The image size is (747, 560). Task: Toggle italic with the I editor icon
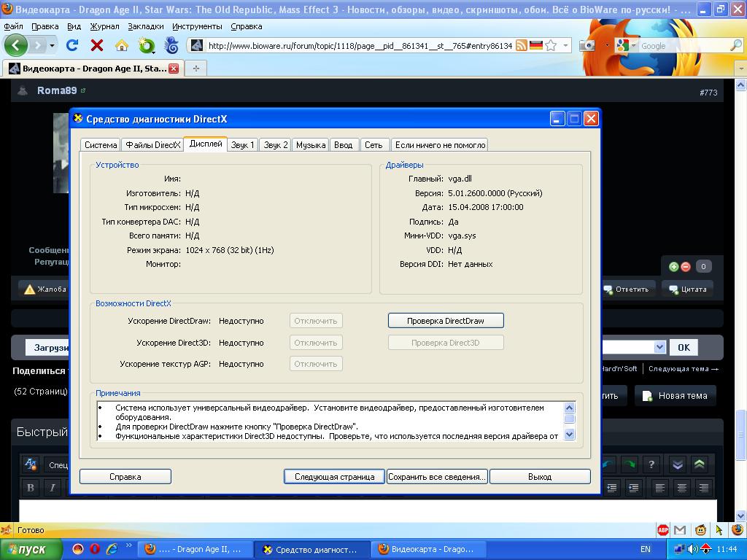[x=52, y=488]
